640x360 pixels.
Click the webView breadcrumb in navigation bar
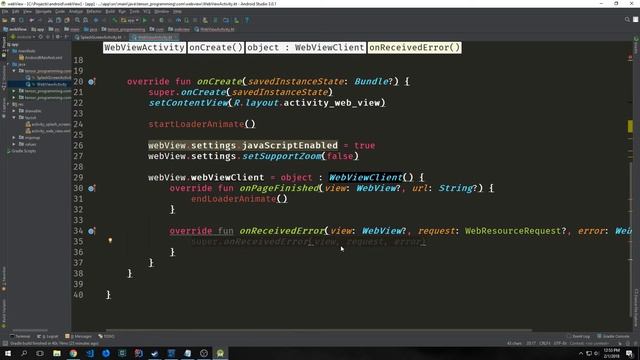(15, 29)
